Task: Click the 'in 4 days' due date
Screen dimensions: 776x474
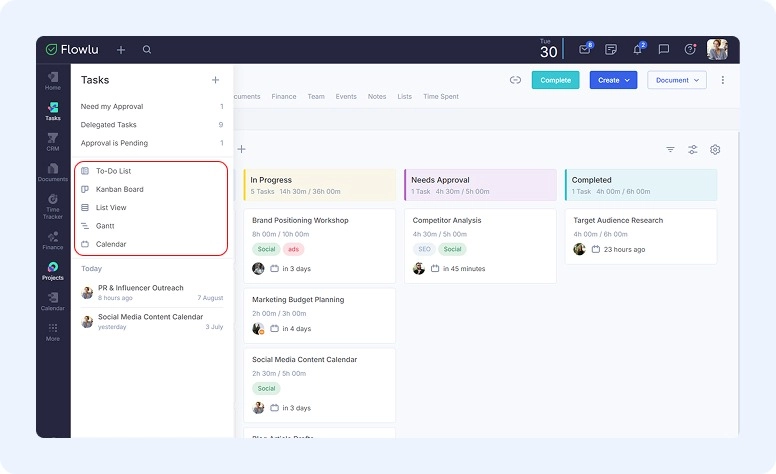Action: [x=291, y=329]
